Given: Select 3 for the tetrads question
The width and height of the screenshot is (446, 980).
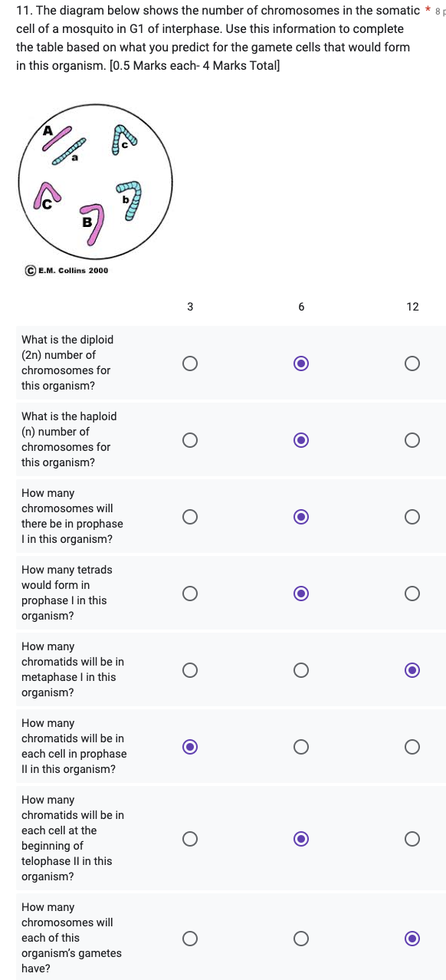Looking at the screenshot, I should [x=190, y=594].
